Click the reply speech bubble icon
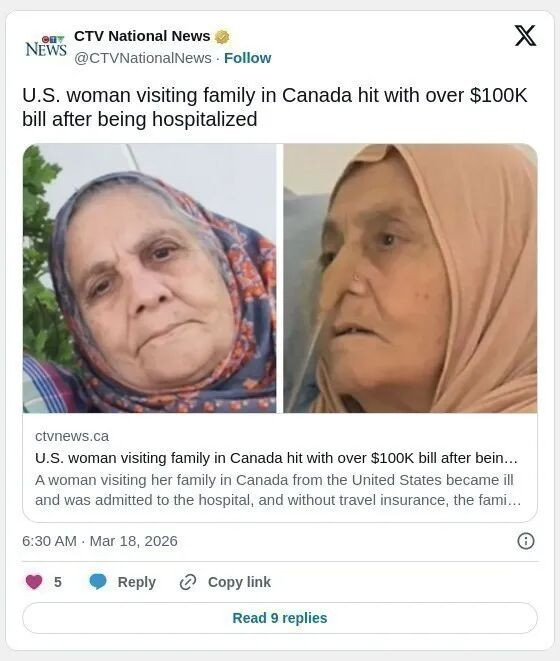Screen dimensions: 560x661 tap(98, 582)
